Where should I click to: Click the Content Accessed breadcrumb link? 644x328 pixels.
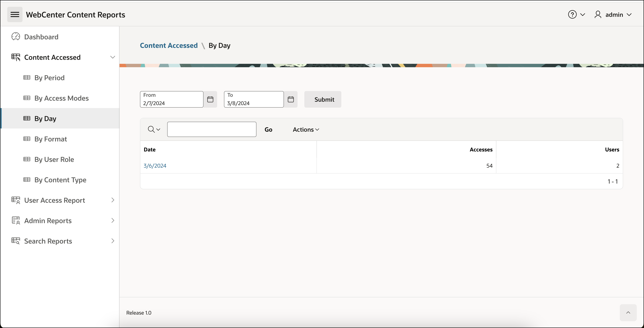click(169, 46)
